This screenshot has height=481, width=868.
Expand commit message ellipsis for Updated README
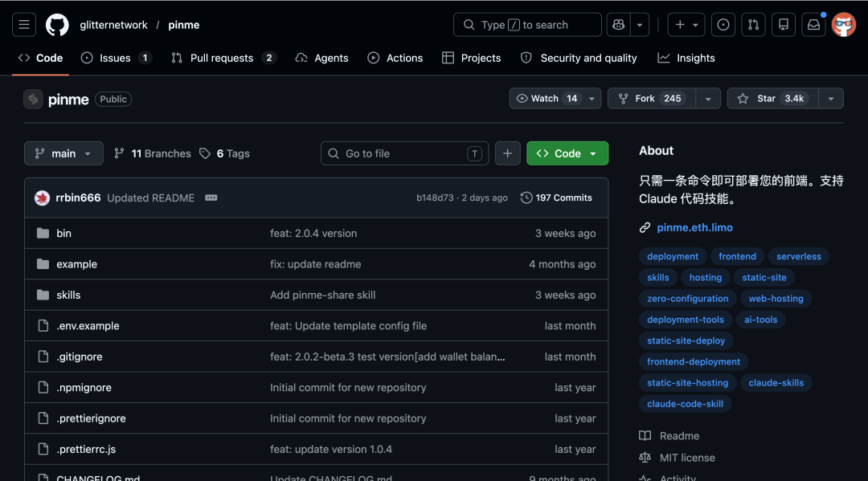[211, 198]
